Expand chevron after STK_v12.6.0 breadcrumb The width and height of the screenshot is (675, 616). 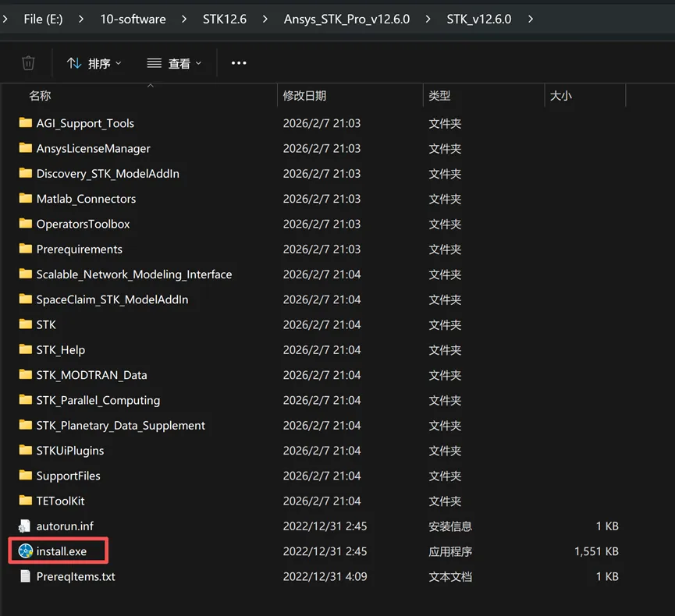[531, 19]
